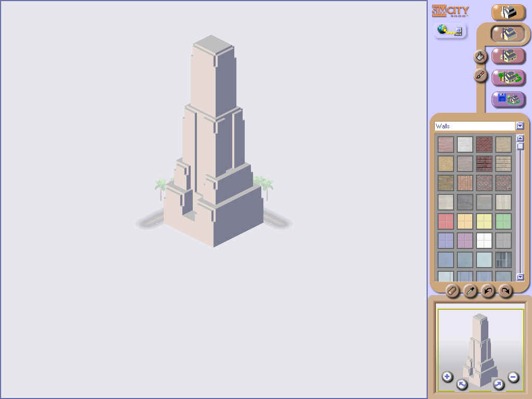532x399 pixels.
Task: Zoom in using the plus button in preview
Action: tap(447, 377)
